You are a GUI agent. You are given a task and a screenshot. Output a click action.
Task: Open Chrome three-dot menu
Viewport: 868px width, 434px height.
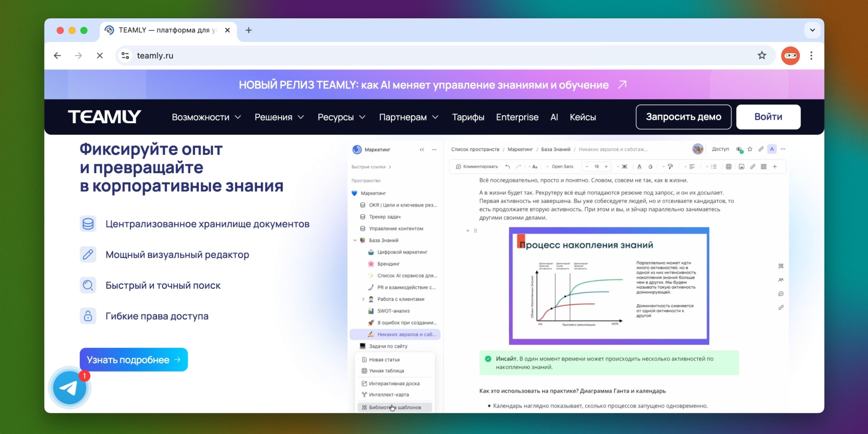[811, 55]
